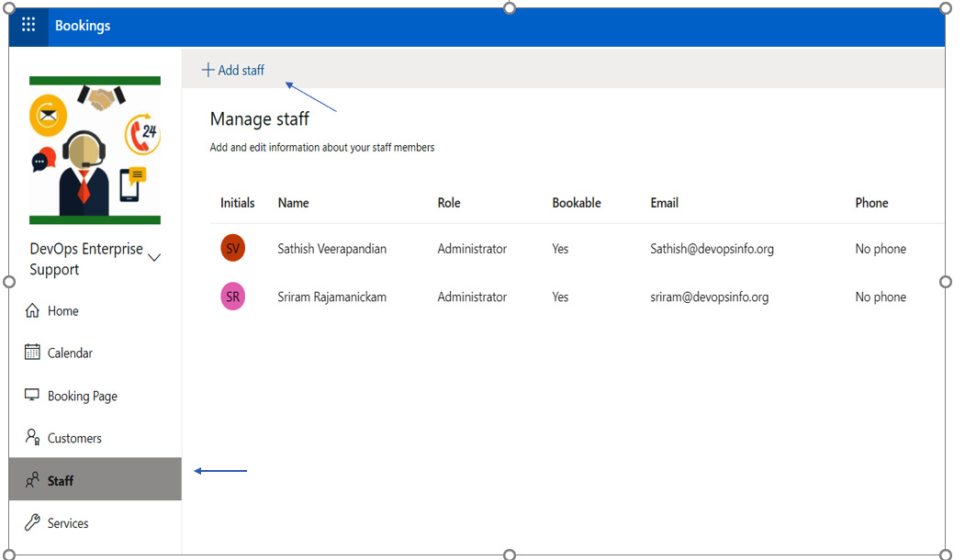Click No phone in Sriram row
The height and width of the screenshot is (560, 965).
coord(881,297)
